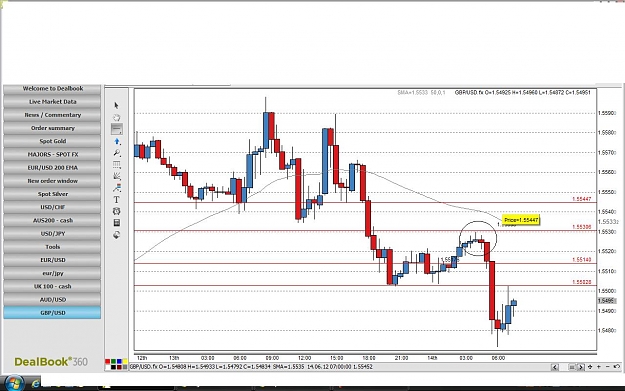Open the indicators chart tool
Screen dimensions: 625x391
116,188
